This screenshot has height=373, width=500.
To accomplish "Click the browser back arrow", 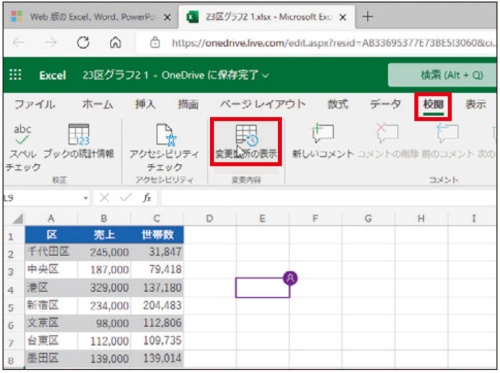I will pyautogui.click(x=19, y=43).
